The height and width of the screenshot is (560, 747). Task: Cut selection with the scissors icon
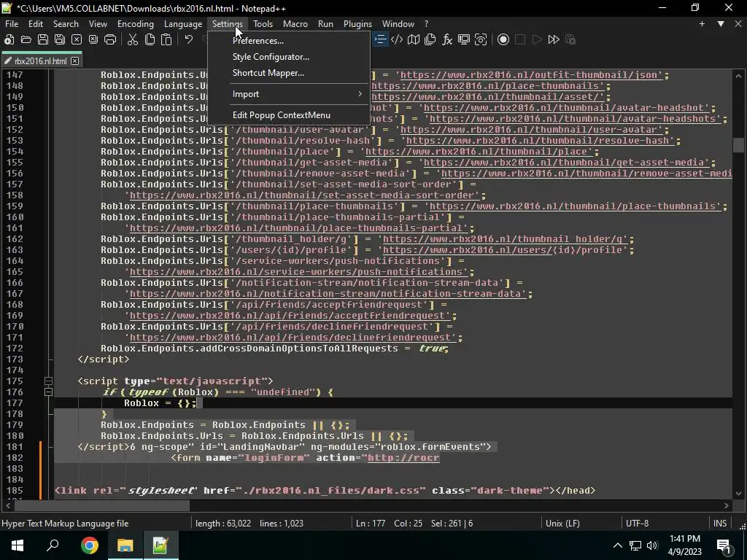tap(133, 39)
